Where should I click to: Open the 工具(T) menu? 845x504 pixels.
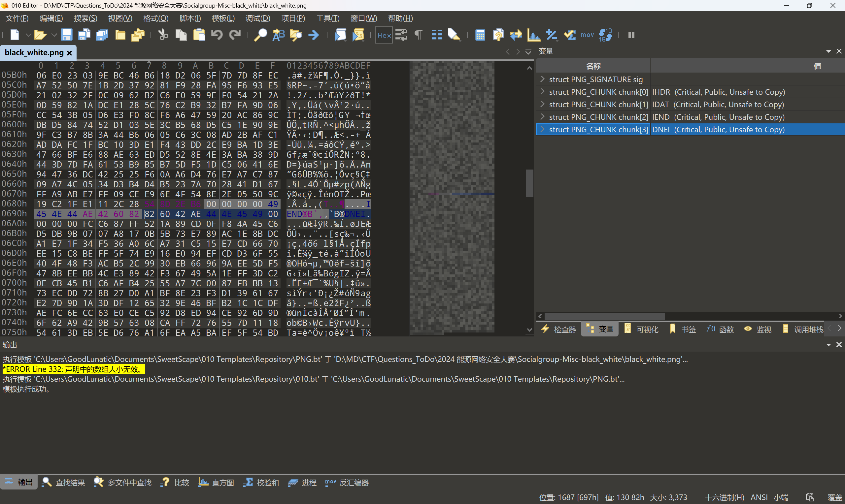click(x=328, y=18)
